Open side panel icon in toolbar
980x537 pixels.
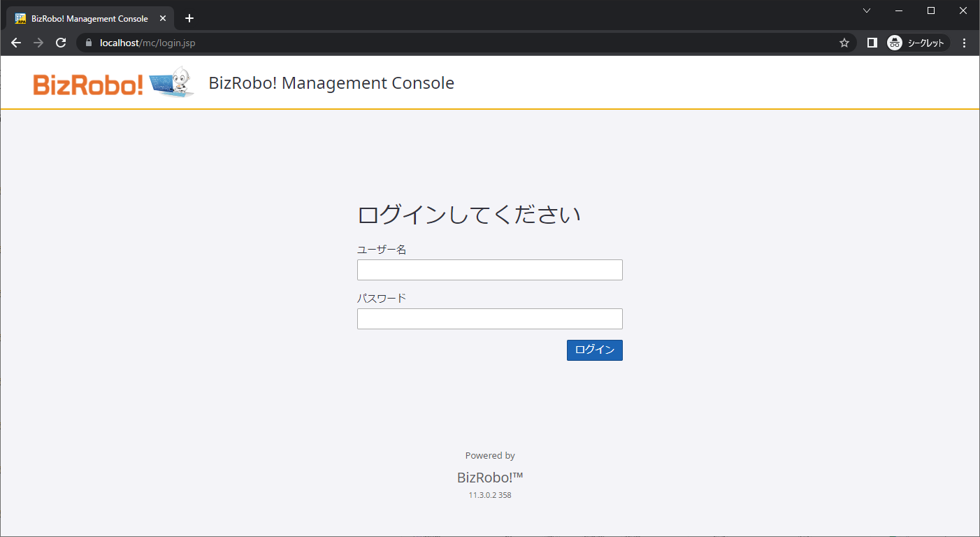tap(872, 43)
